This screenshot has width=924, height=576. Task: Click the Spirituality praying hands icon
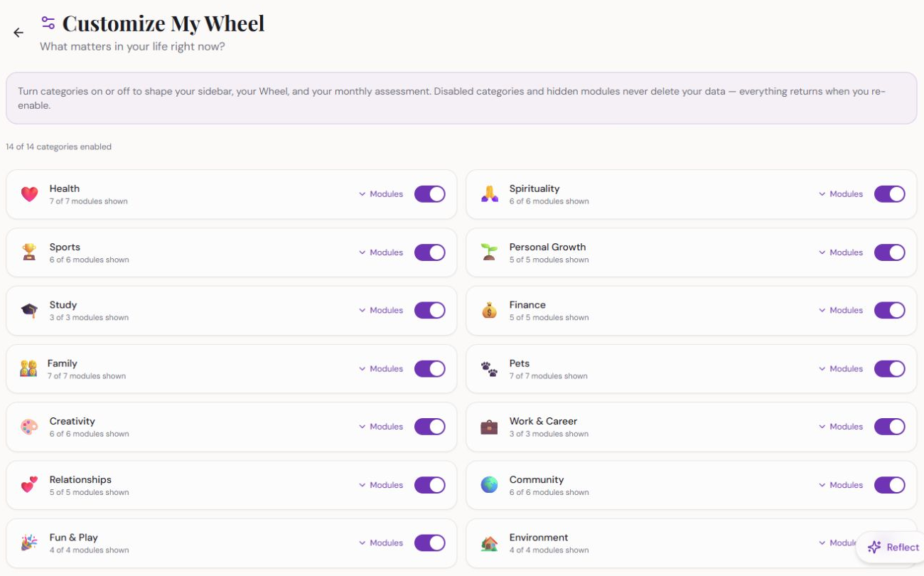(489, 194)
